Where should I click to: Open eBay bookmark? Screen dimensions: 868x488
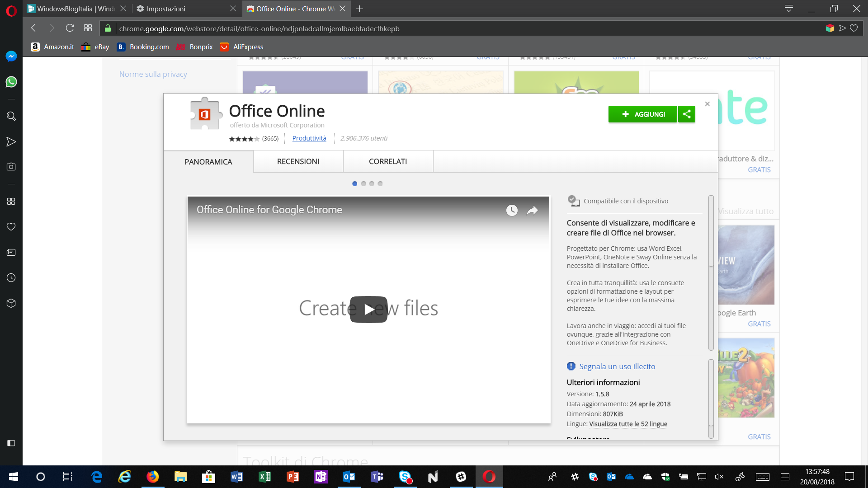(x=95, y=47)
